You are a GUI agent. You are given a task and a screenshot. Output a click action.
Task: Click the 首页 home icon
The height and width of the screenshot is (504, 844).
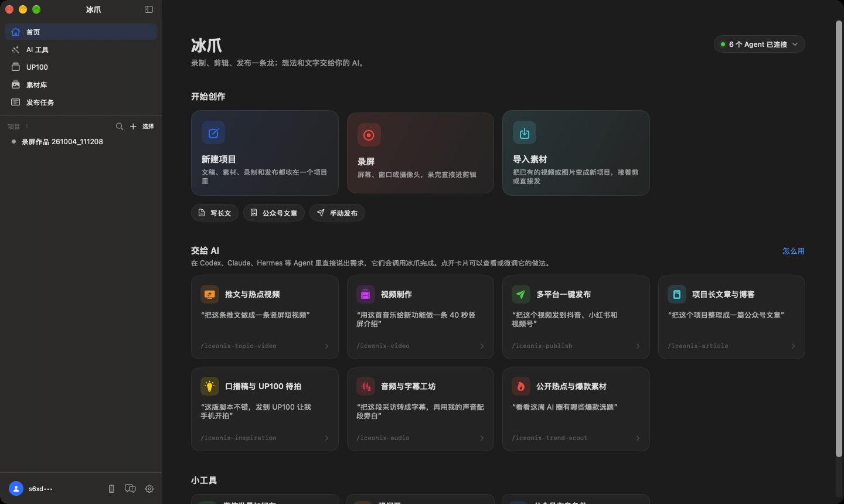point(16,32)
